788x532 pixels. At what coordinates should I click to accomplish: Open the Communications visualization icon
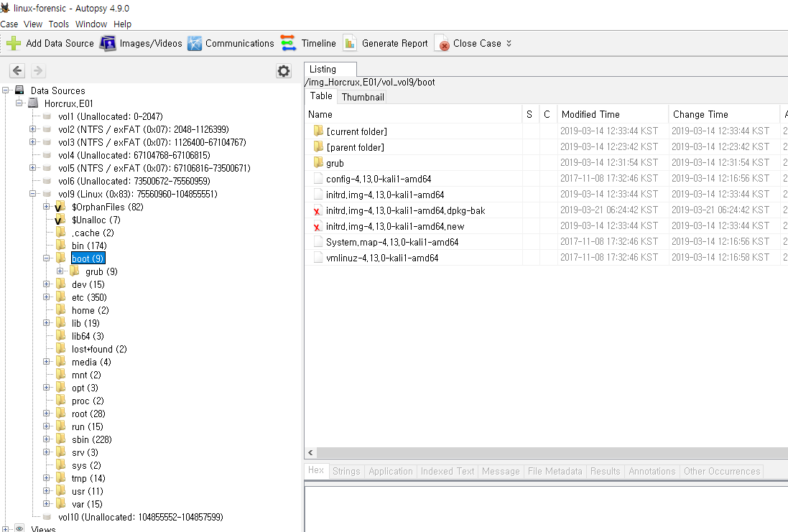pos(195,43)
